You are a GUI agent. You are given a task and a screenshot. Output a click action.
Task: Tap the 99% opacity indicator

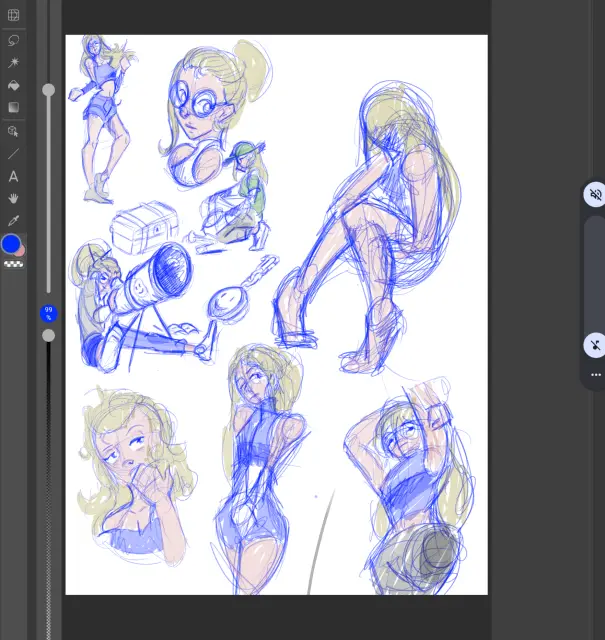pyautogui.click(x=49, y=313)
